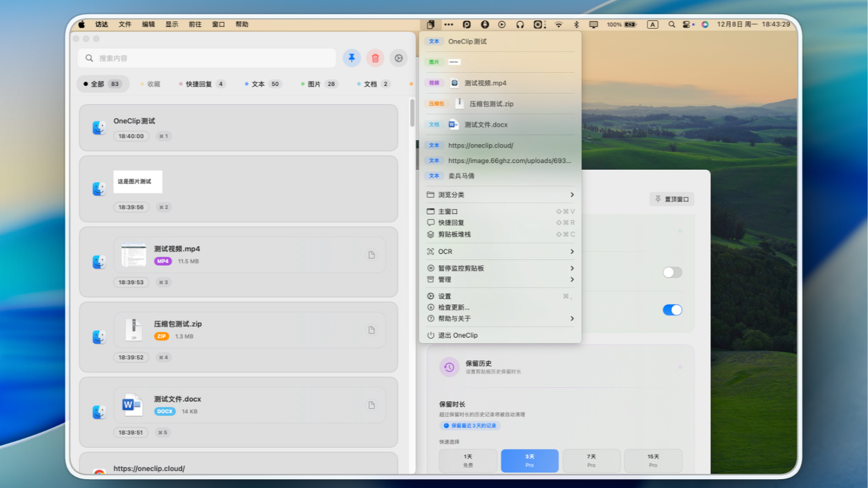
Task: Select 1天 免费 retention option
Action: pos(468,460)
